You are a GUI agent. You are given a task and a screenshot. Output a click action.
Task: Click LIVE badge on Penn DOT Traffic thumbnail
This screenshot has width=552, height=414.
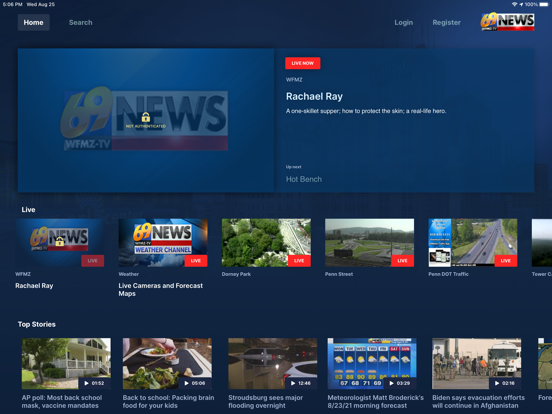[506, 261]
